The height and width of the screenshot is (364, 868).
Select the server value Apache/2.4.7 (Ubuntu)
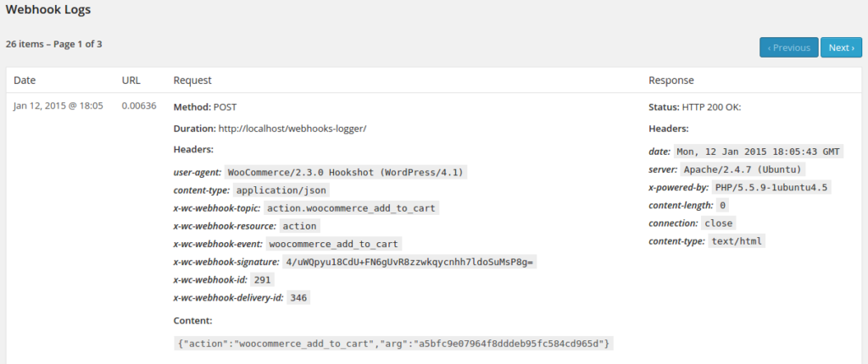pos(744,169)
